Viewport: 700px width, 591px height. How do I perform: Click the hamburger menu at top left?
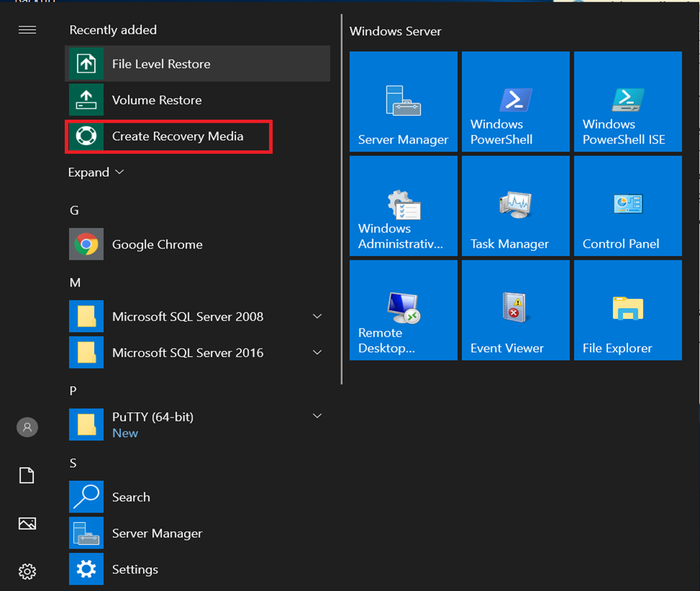(27, 29)
